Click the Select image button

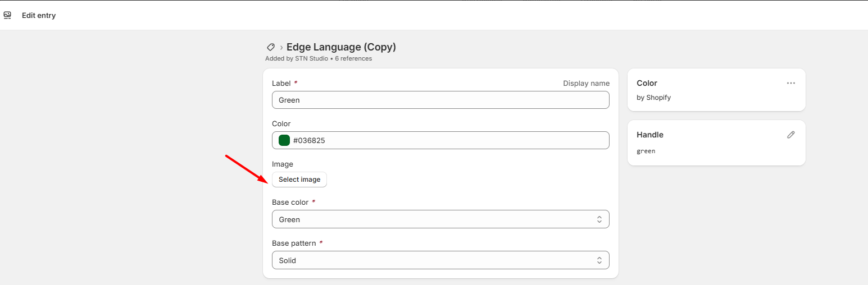coord(299,180)
